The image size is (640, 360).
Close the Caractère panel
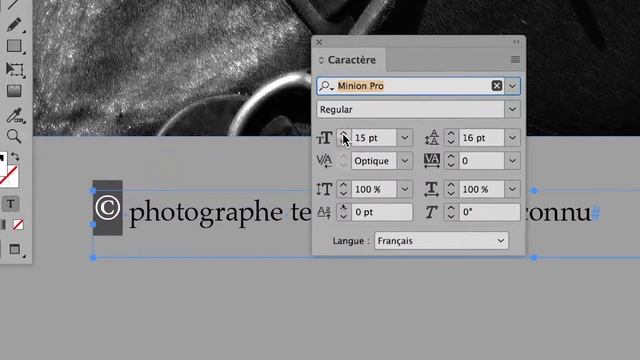319,42
